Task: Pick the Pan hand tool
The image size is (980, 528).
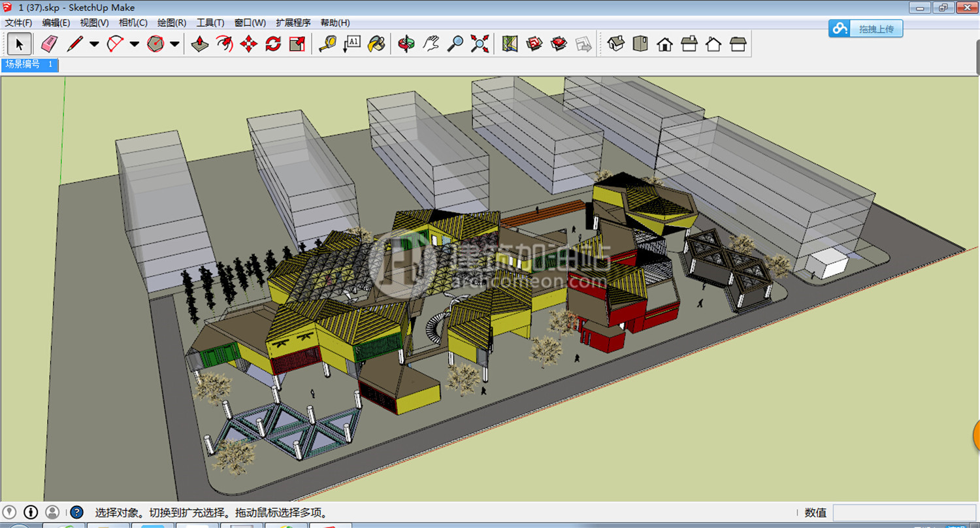Action: pos(431,44)
